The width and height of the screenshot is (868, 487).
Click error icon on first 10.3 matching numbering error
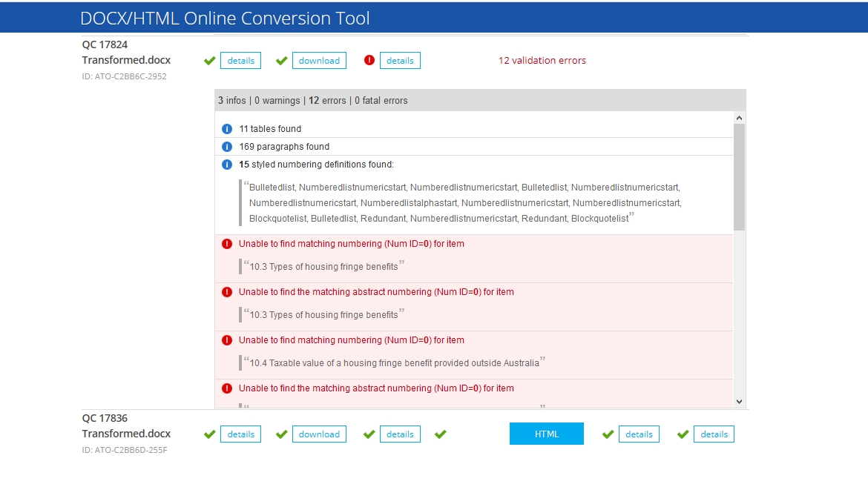[x=227, y=244]
